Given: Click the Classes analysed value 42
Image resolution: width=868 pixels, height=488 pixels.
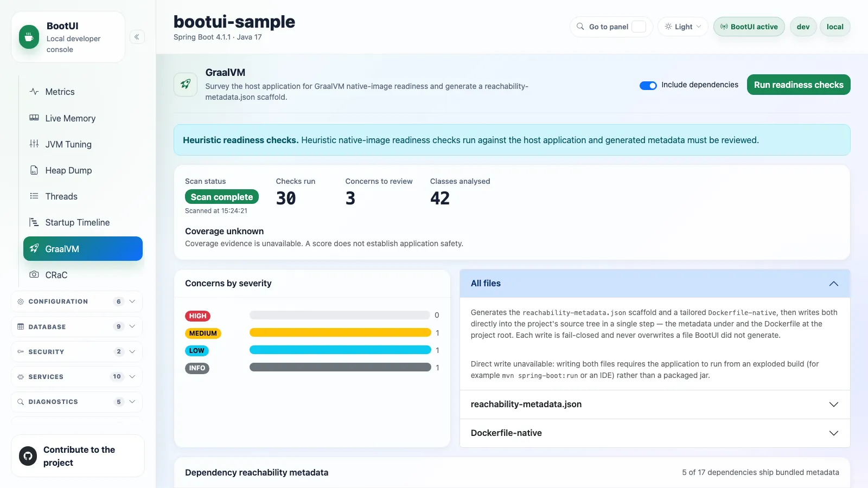Looking at the screenshot, I should pyautogui.click(x=440, y=198).
